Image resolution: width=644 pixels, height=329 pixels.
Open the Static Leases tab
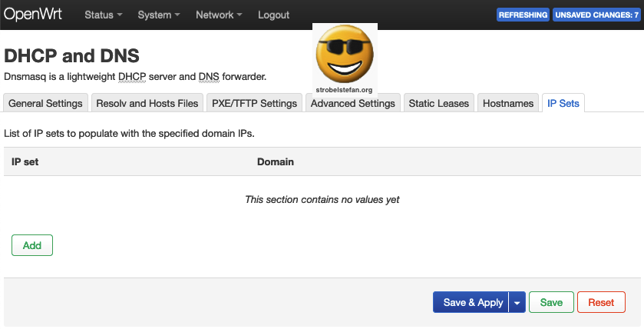(438, 103)
